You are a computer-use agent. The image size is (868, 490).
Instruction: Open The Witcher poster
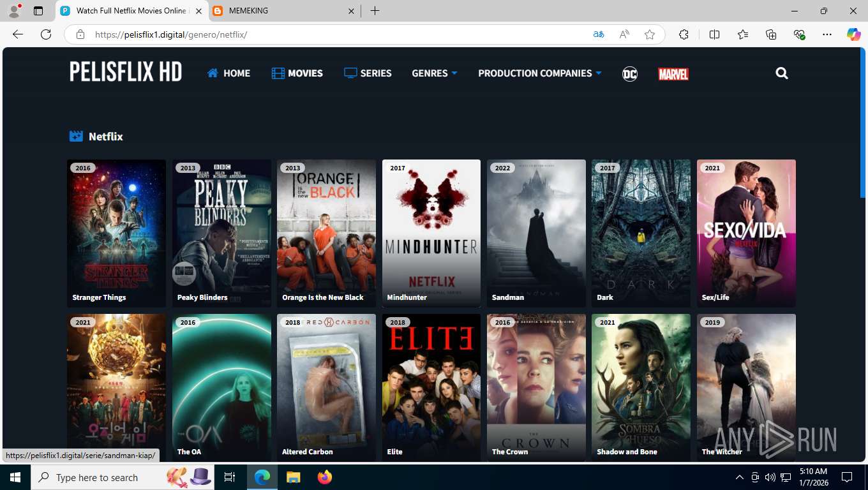pos(746,387)
